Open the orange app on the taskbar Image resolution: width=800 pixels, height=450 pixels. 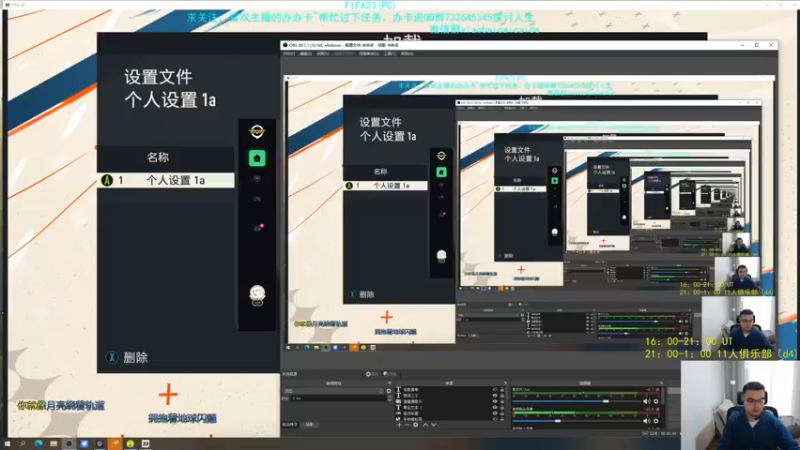click(x=115, y=444)
